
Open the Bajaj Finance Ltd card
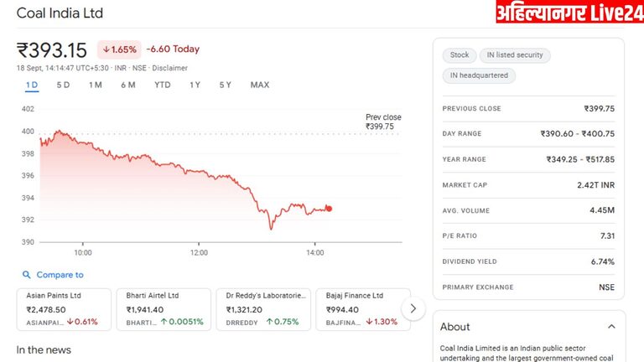click(x=363, y=308)
